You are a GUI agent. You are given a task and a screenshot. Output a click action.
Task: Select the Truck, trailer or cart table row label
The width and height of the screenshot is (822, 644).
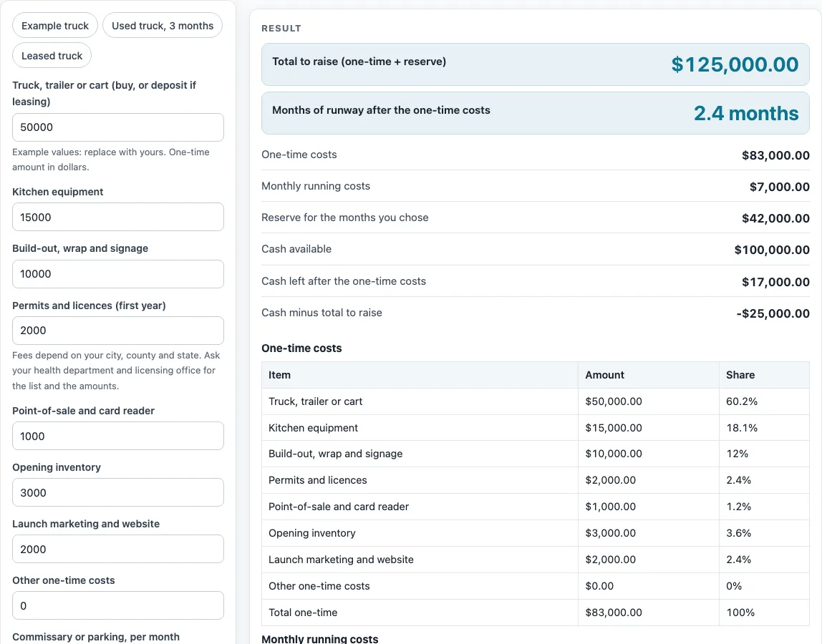tap(316, 401)
